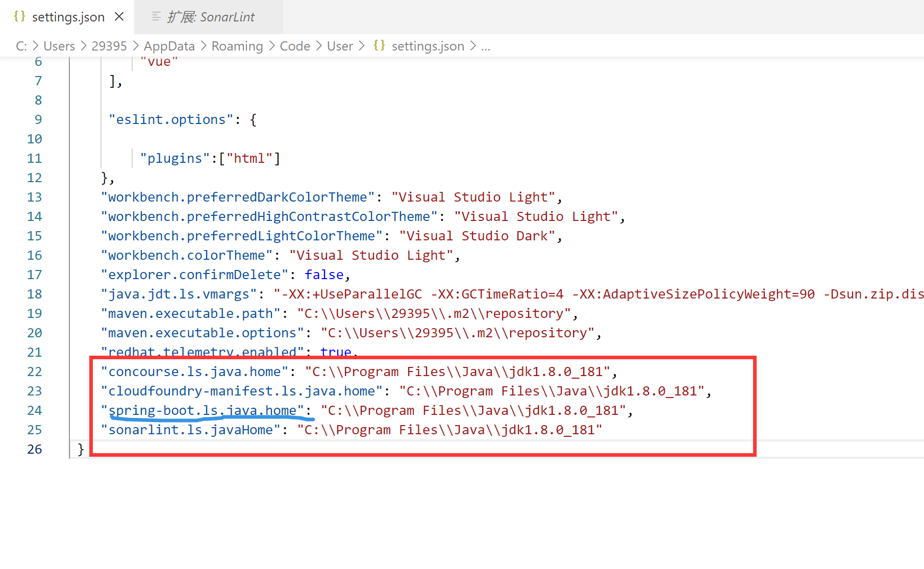Click the "Visual Studio Dark" value
Viewport: 924px width, 569px height.
point(477,236)
